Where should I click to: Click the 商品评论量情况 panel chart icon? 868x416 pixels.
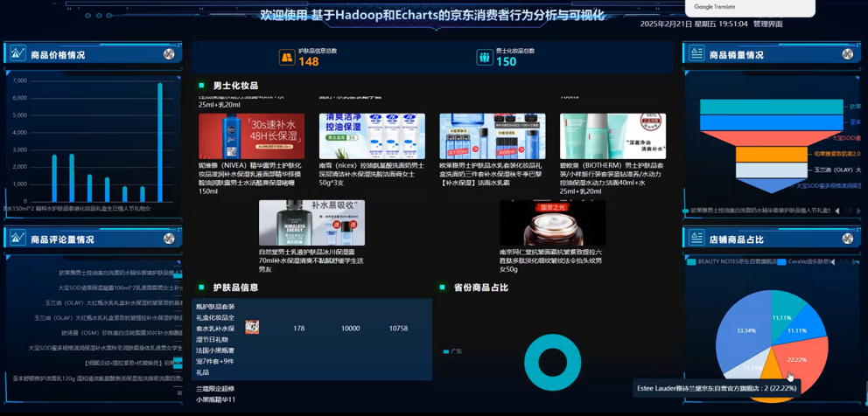[x=18, y=239]
